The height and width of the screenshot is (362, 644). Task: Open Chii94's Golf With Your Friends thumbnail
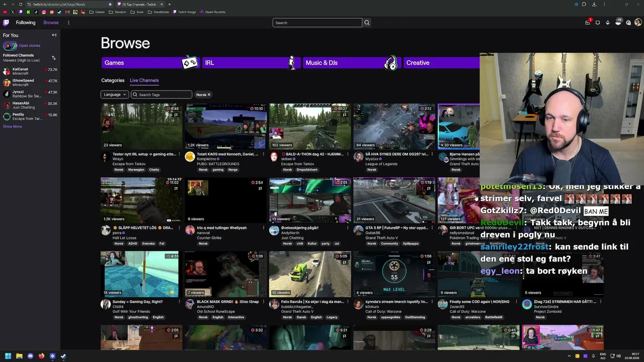pyautogui.click(x=141, y=274)
